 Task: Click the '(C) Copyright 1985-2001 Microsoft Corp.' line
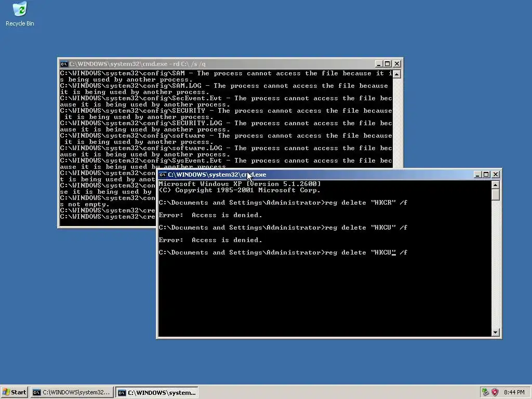(x=240, y=190)
